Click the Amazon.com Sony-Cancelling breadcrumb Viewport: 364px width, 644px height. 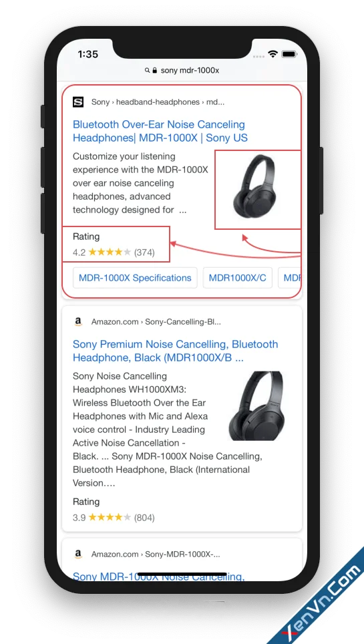pos(156,321)
